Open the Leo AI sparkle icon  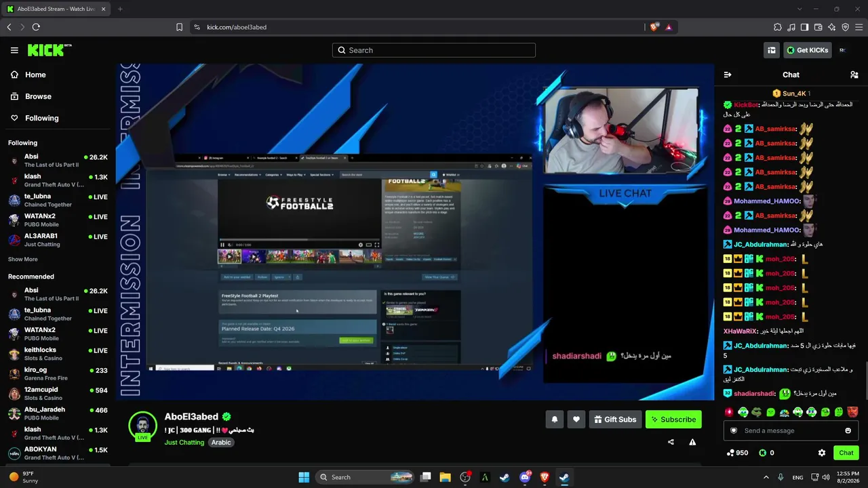(x=832, y=27)
